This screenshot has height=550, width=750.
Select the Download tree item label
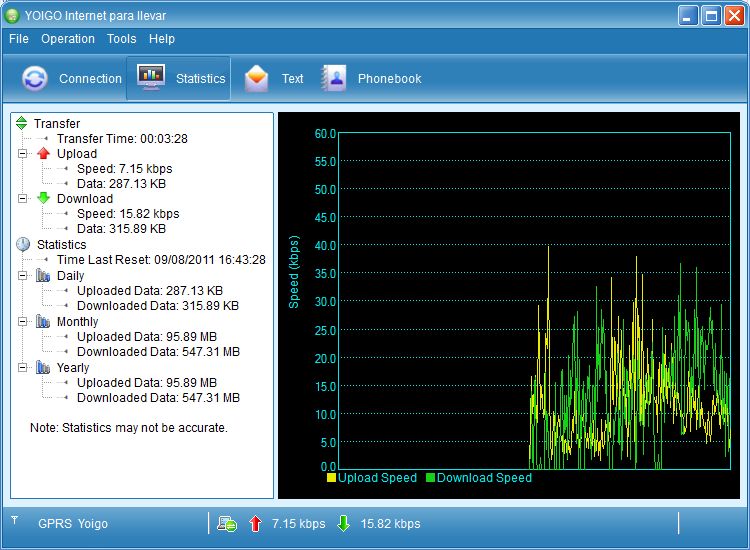point(85,198)
